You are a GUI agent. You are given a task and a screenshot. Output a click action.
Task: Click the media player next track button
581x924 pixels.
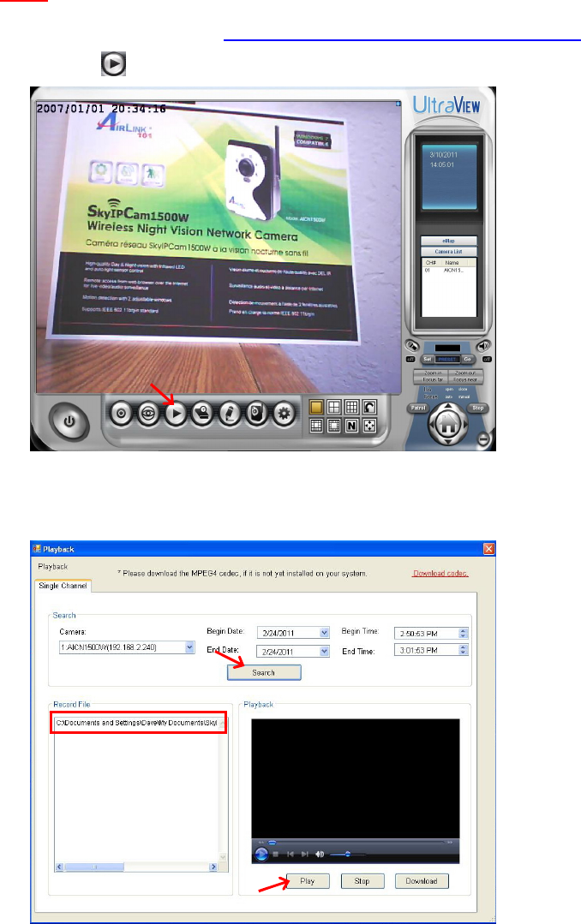(x=305, y=854)
